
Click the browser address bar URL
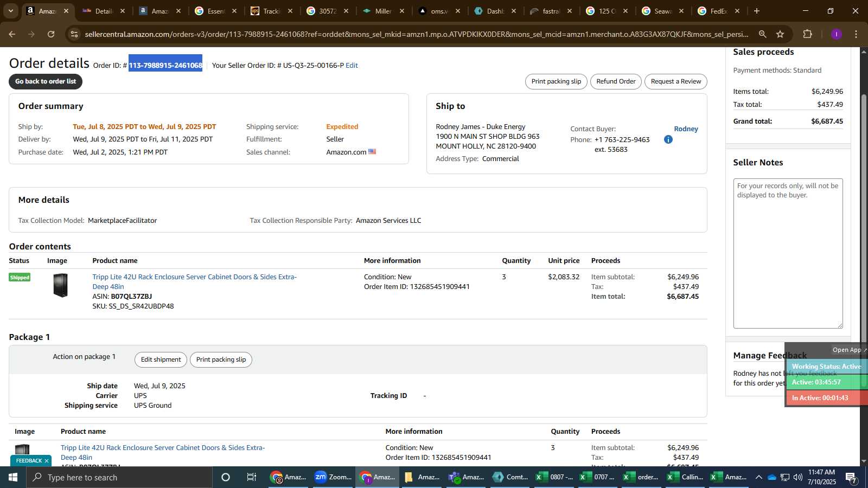pos(417,34)
